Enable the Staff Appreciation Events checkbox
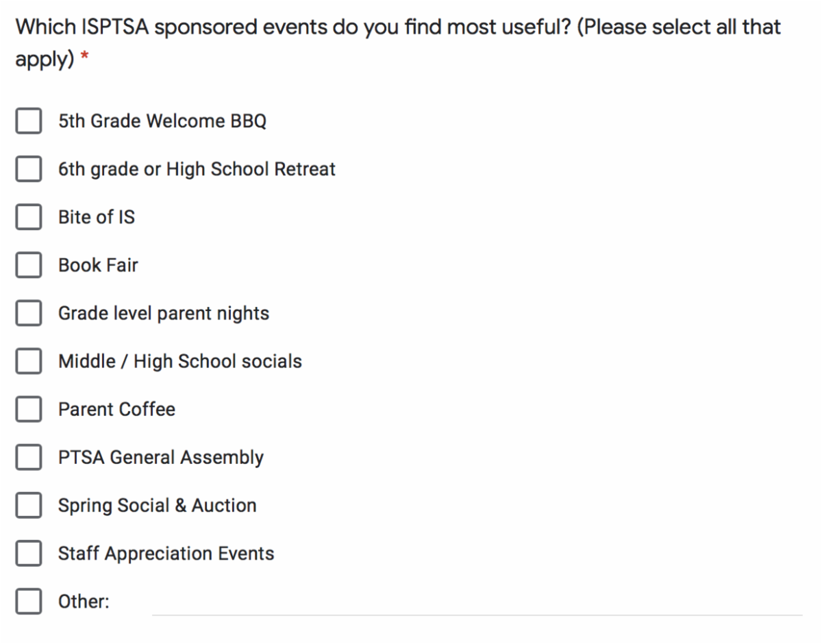This screenshot has height=644, width=822. click(28, 554)
